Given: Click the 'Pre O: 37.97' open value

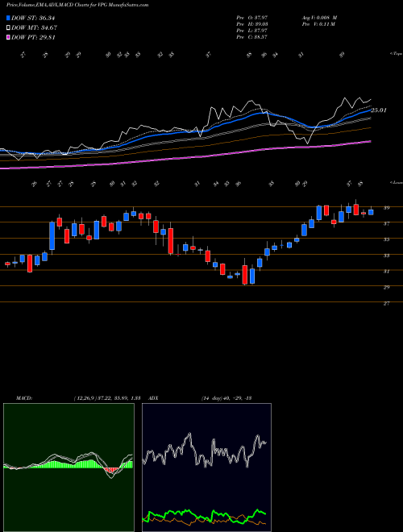Looking at the screenshot, I should tap(252, 18).
